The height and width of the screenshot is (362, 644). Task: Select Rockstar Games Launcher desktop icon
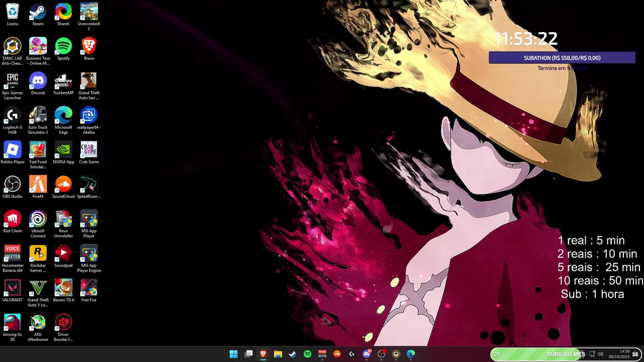(x=38, y=259)
